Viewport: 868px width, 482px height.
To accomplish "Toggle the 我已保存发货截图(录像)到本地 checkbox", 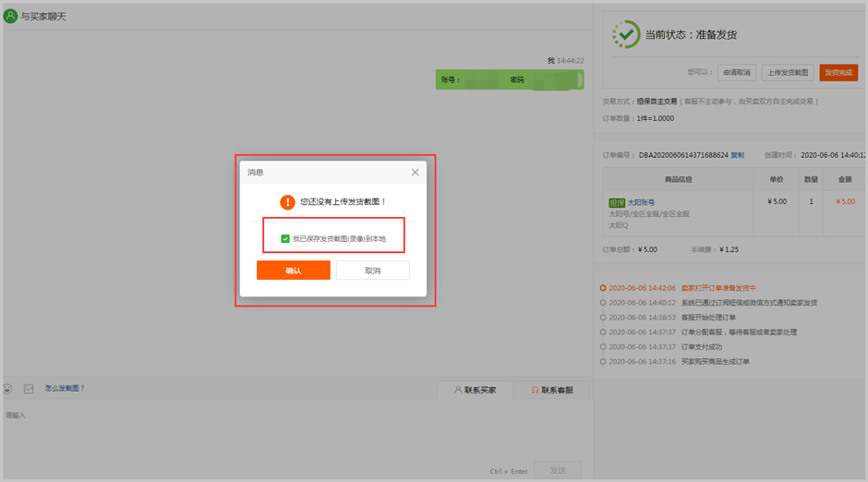I will click(285, 238).
